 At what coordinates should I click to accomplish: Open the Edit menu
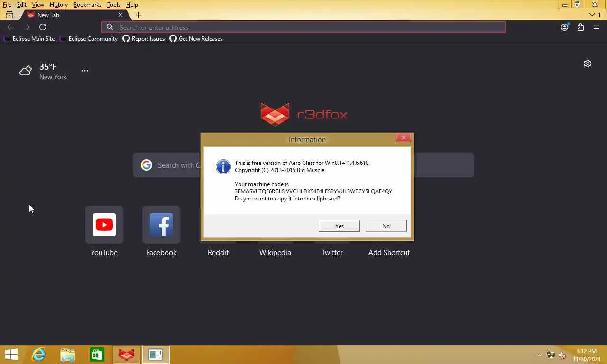(22, 5)
